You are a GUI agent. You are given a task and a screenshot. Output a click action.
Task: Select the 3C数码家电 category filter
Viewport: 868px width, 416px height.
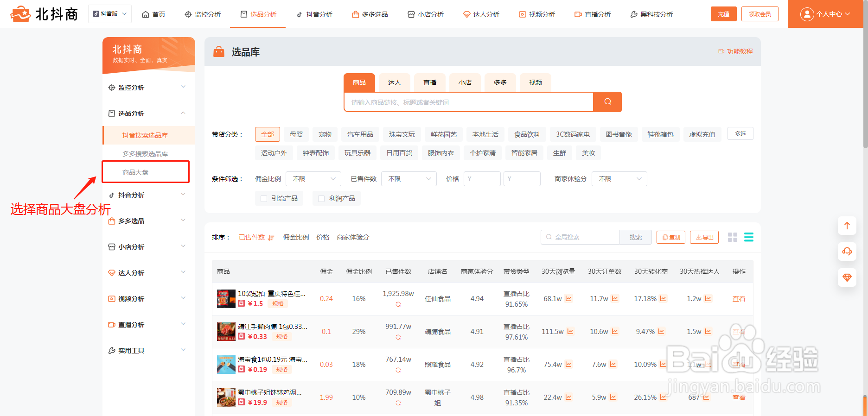(573, 134)
